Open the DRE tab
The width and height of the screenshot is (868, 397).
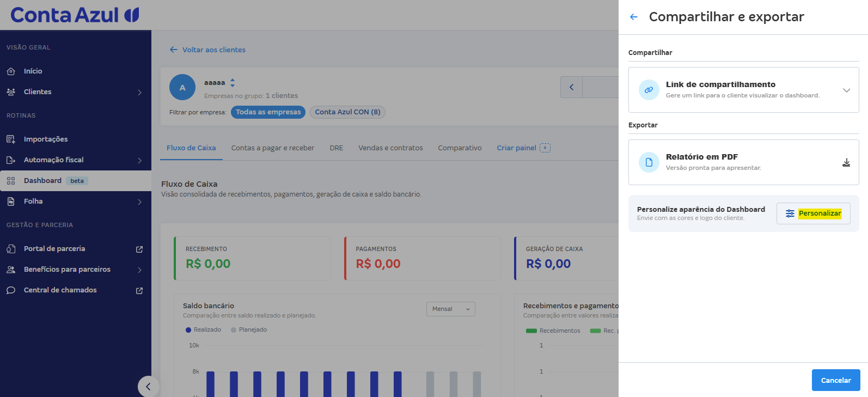point(337,148)
